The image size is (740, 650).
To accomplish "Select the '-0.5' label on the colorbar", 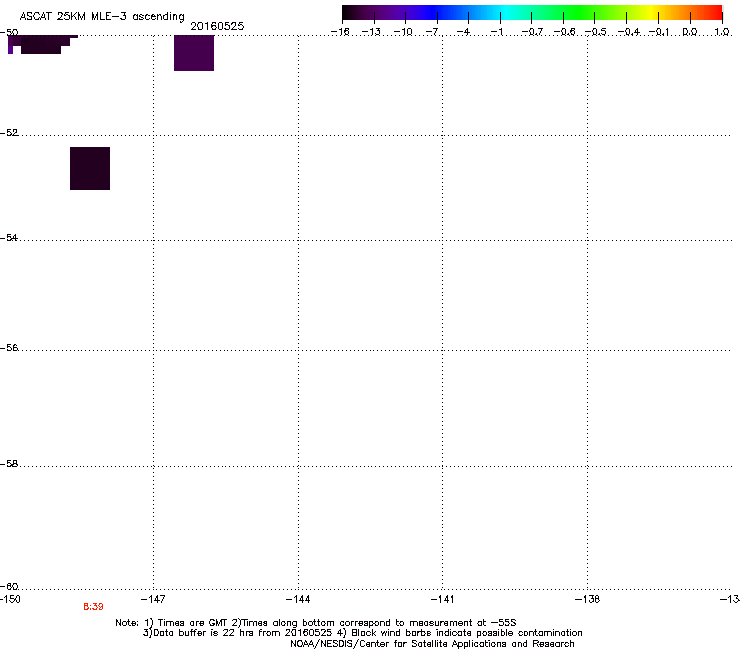I will [x=595, y=32].
